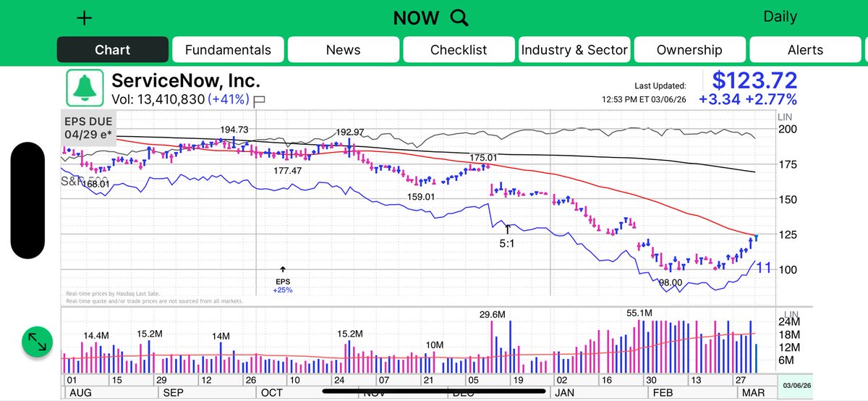Tap the expand chart arrows button
Viewport: 868px width, 401px height.
pos(38,342)
